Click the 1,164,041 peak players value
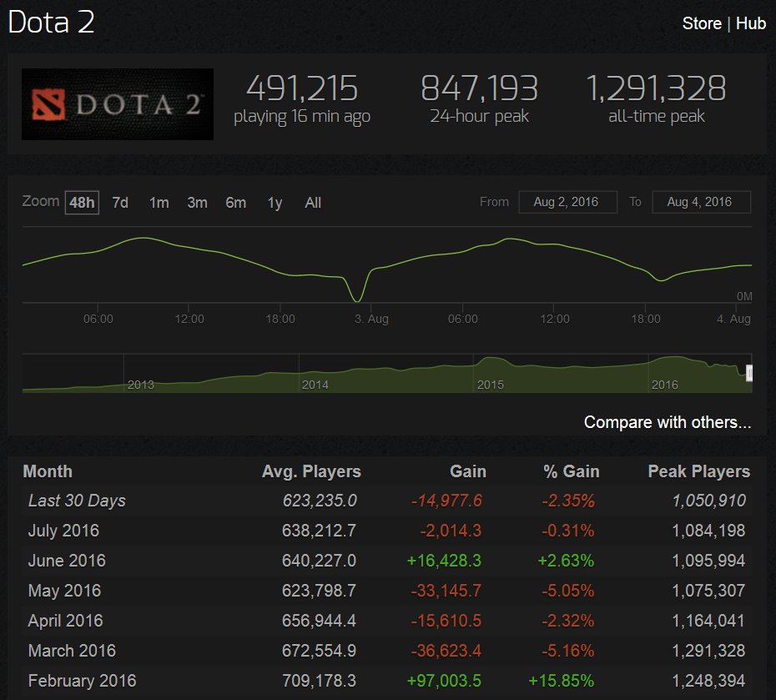This screenshot has height=700, width=776. coord(708,621)
